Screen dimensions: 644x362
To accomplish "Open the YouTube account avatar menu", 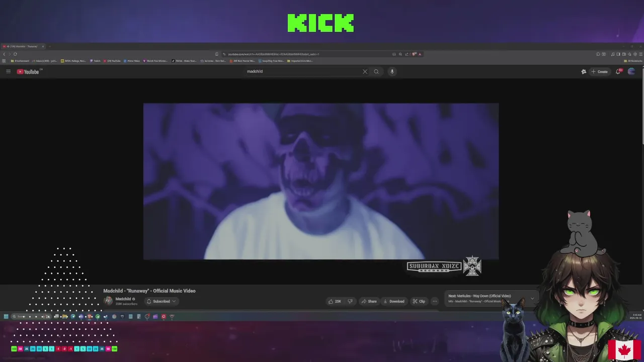I will [631, 71].
